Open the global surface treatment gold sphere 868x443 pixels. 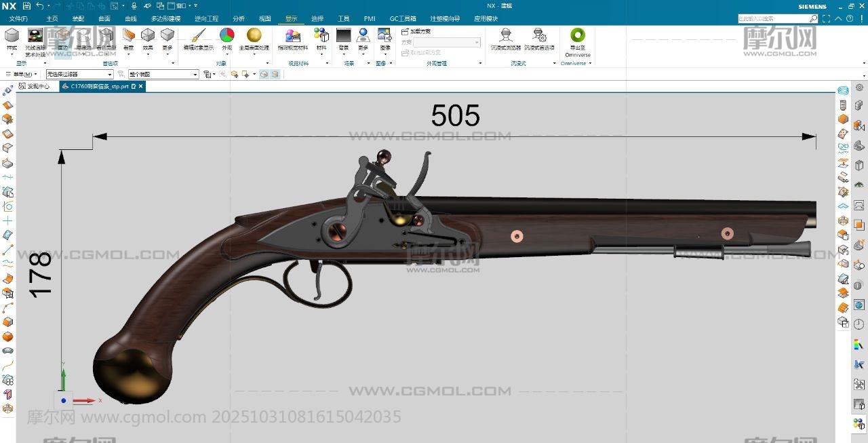(254, 36)
